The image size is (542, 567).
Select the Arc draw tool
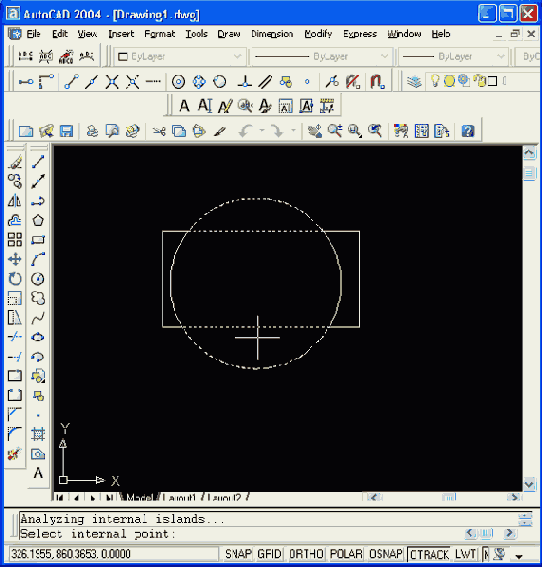[38, 259]
